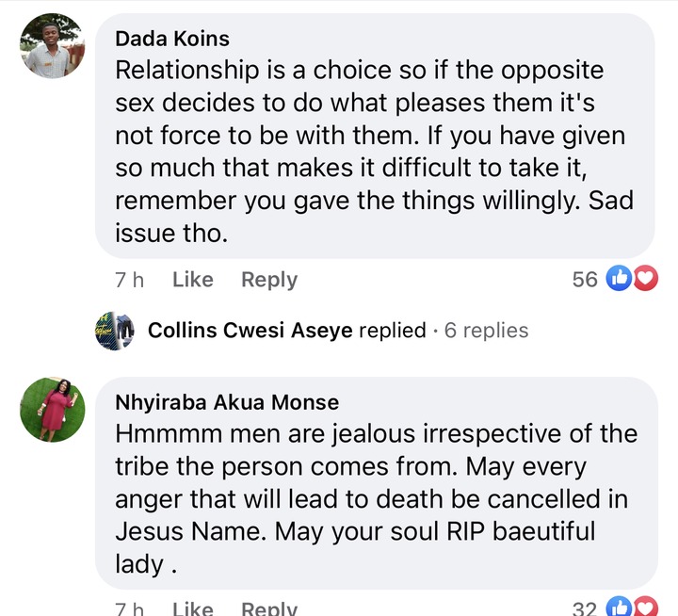
Task: Reply to Dada Koins' comment
Action: (x=269, y=280)
